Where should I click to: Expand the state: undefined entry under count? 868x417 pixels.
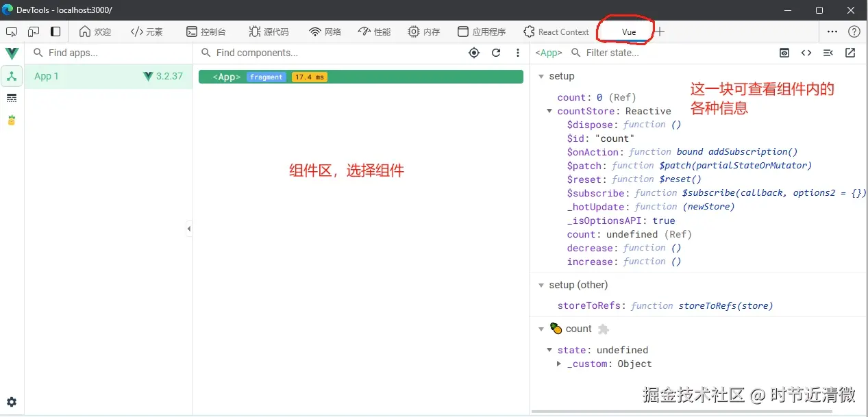(x=549, y=350)
